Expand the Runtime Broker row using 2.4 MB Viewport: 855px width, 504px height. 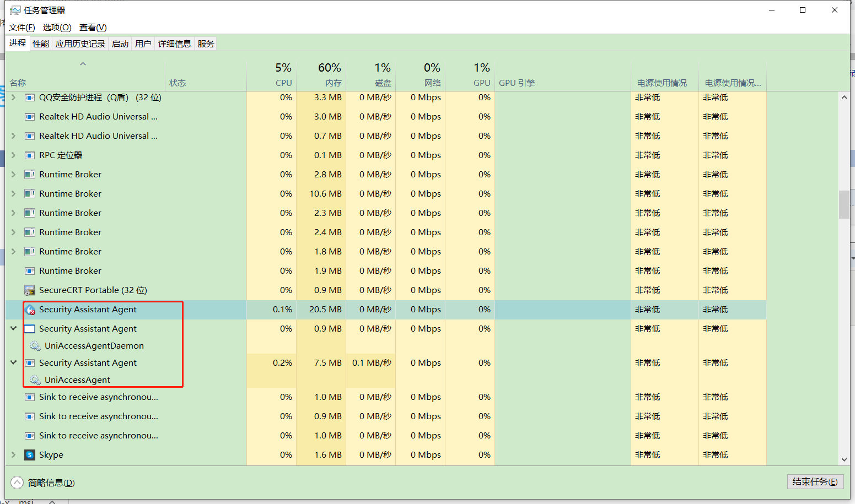13,232
